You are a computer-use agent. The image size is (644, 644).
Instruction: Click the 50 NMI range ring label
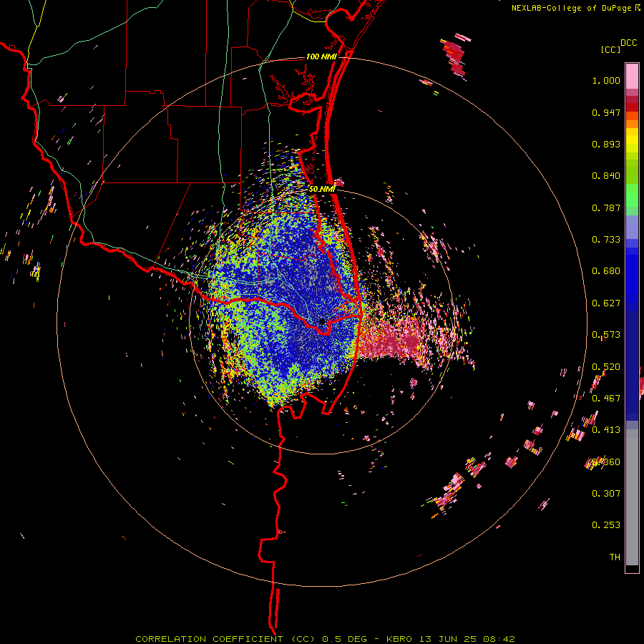tap(322, 189)
